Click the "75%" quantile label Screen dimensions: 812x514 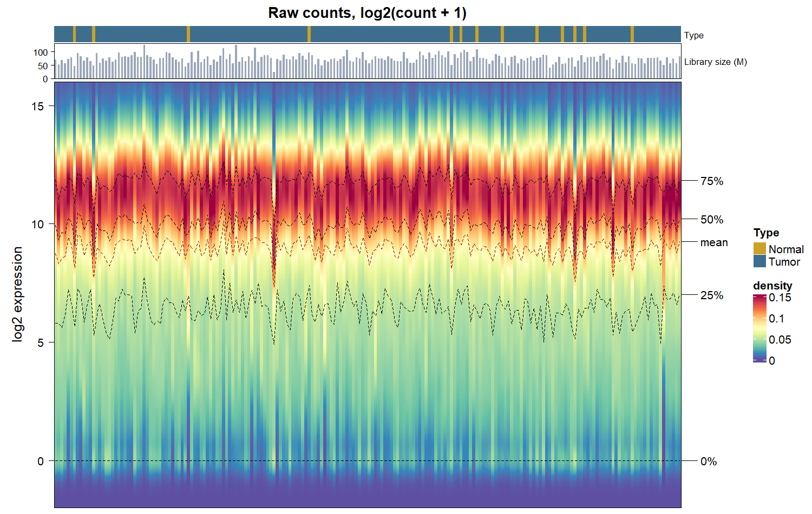pos(712,181)
